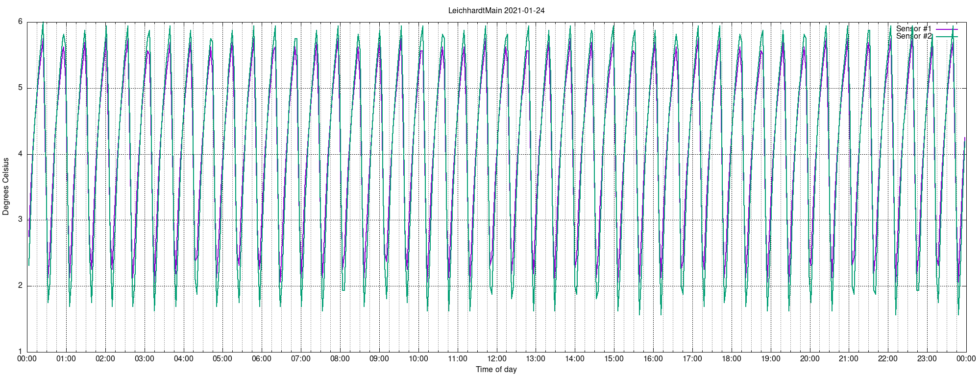
Task: Click the y-axis value 3 label
Action: (x=21, y=220)
